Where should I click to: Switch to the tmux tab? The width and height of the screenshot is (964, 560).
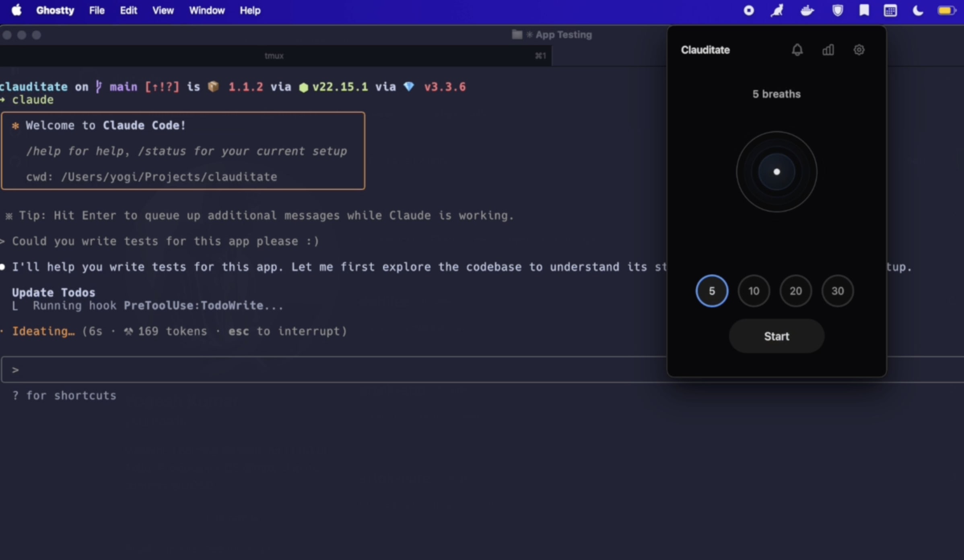pos(274,56)
